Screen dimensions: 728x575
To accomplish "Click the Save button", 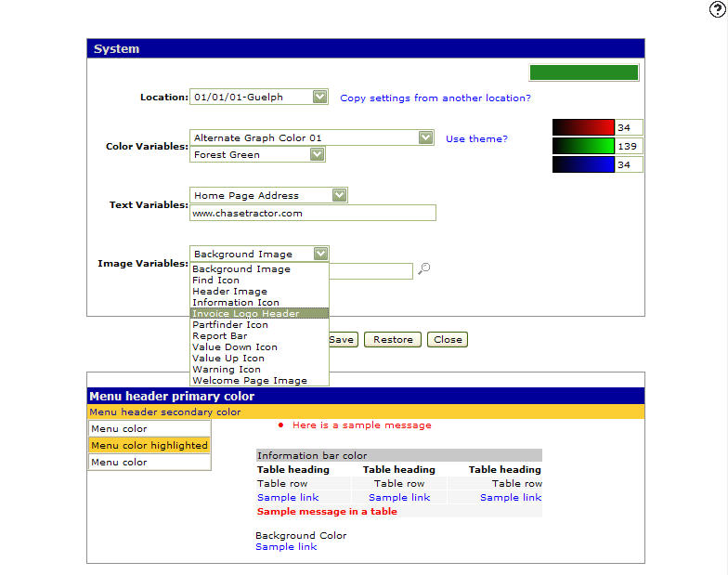I will (x=344, y=340).
